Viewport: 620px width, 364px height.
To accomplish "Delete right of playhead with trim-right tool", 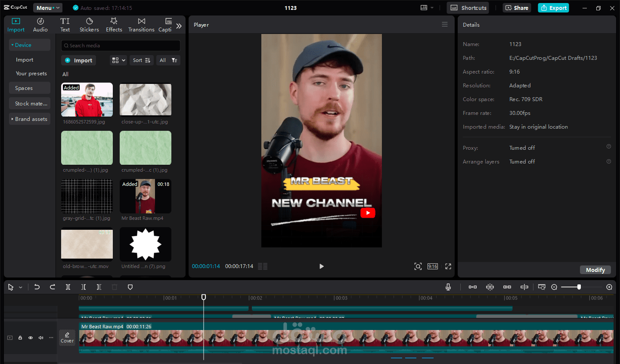I will (x=99, y=287).
